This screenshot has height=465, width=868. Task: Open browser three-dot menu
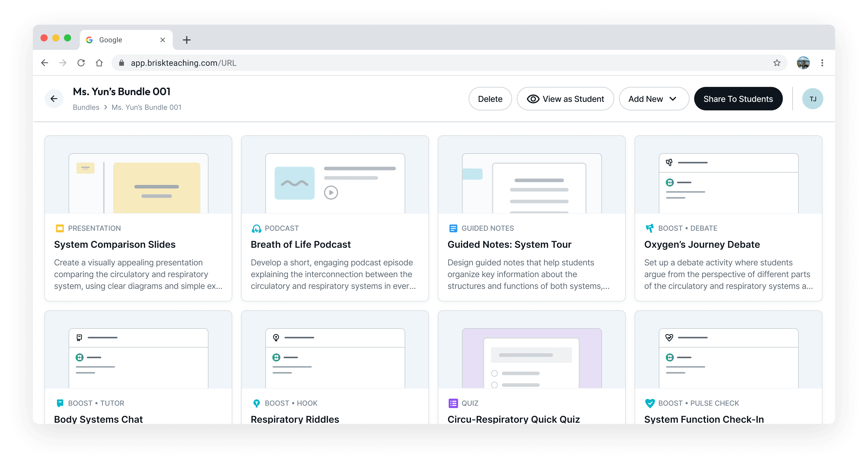pos(822,63)
